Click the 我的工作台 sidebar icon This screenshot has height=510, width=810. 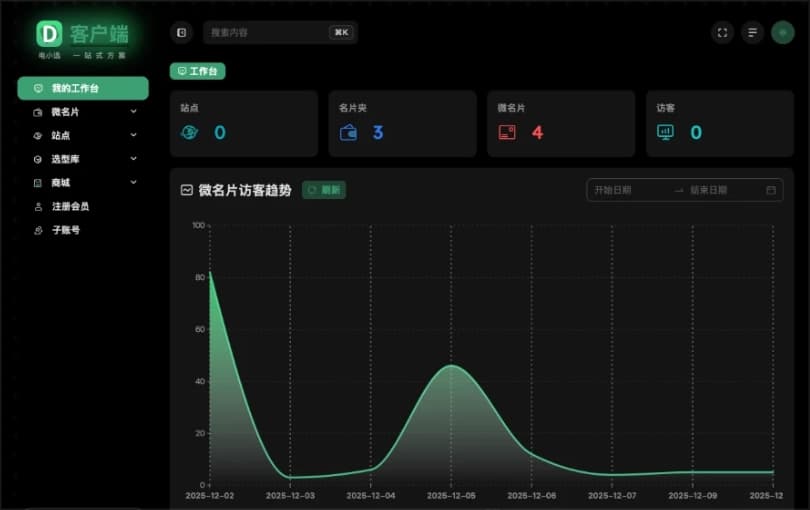(38, 88)
